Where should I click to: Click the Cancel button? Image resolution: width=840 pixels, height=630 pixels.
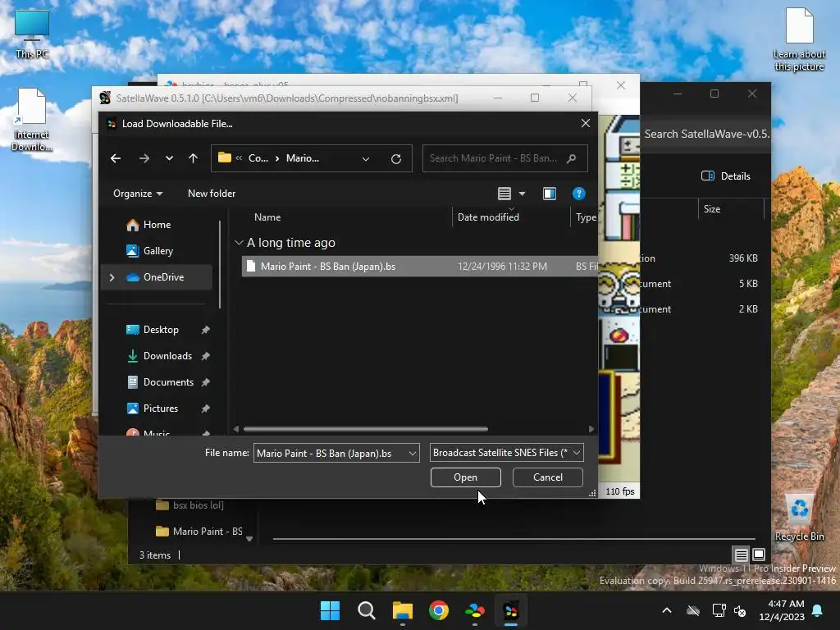click(x=547, y=477)
